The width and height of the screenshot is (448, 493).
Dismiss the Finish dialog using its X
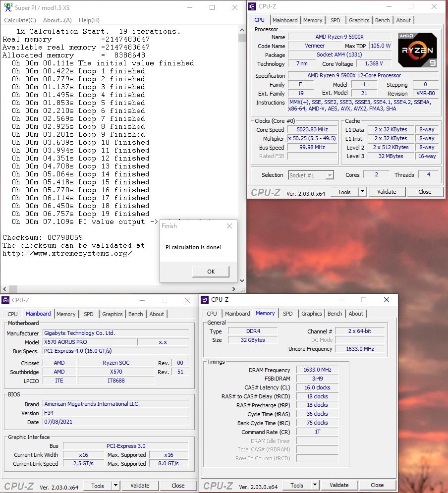click(229, 226)
